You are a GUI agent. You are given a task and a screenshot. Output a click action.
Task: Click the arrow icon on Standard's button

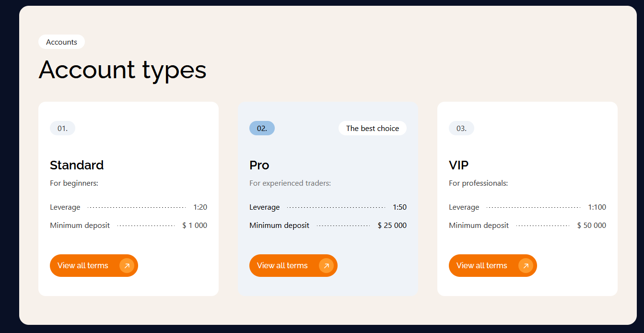127,265
